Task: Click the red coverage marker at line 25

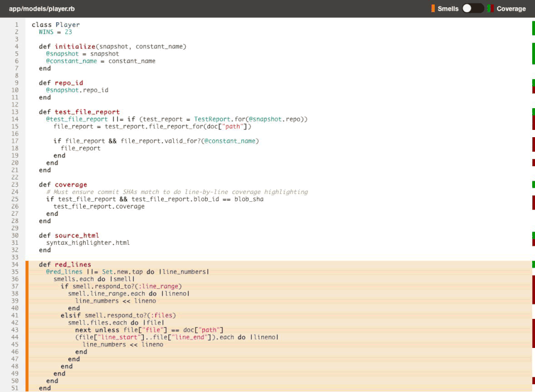Action: [533, 203]
